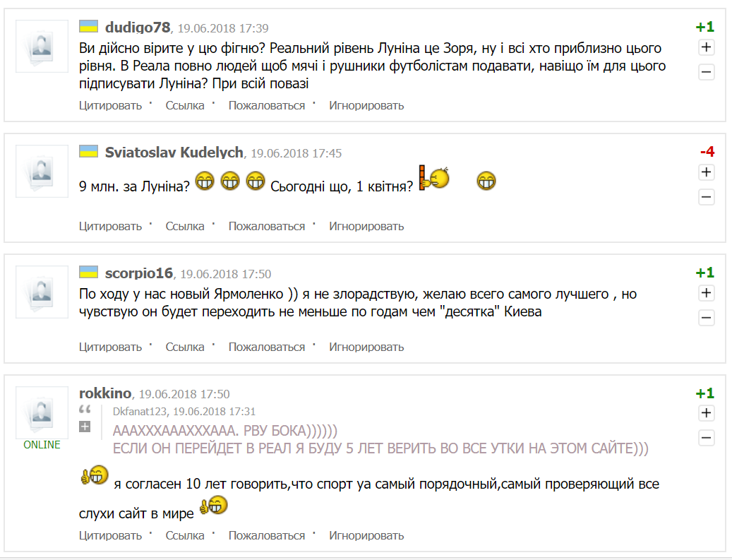Downvote dudigo78's comment with minus button

coord(707,72)
